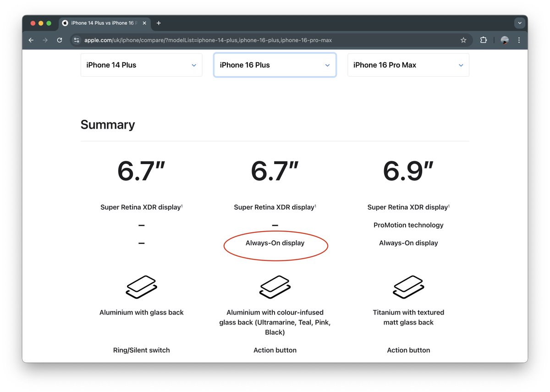
Task: Click 'Aluminium with colour-infused glass back' text
Action: coord(275,322)
